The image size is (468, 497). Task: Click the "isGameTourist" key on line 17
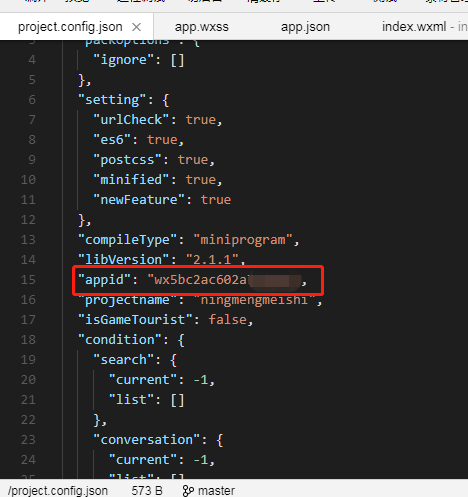click(135, 320)
